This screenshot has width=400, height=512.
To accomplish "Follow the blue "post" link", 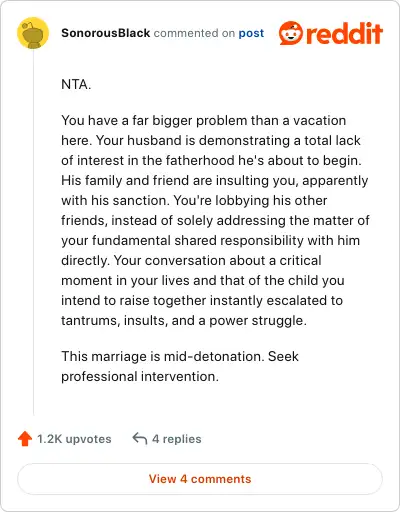I will 251,33.
